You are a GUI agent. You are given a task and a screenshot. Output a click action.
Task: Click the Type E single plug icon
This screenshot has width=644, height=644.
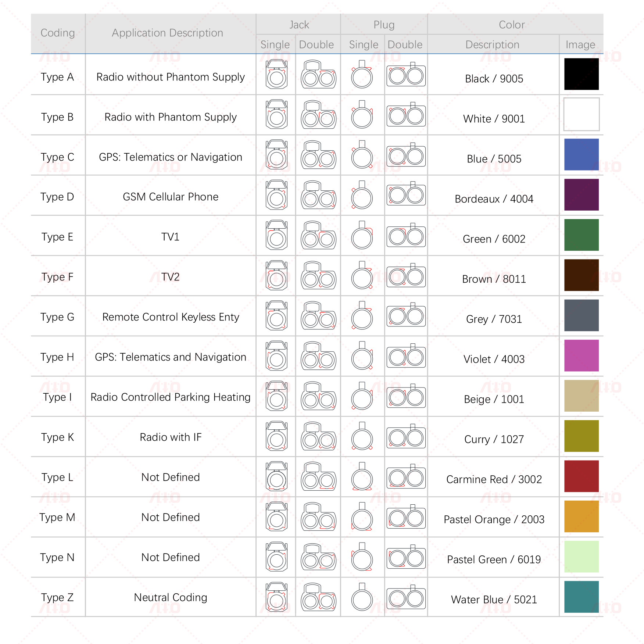click(362, 235)
